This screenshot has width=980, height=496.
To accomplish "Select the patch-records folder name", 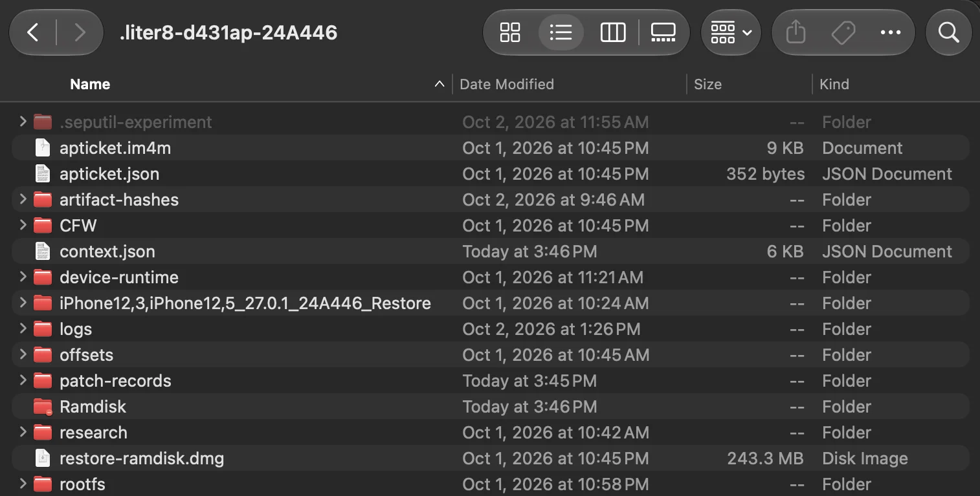I will [115, 381].
